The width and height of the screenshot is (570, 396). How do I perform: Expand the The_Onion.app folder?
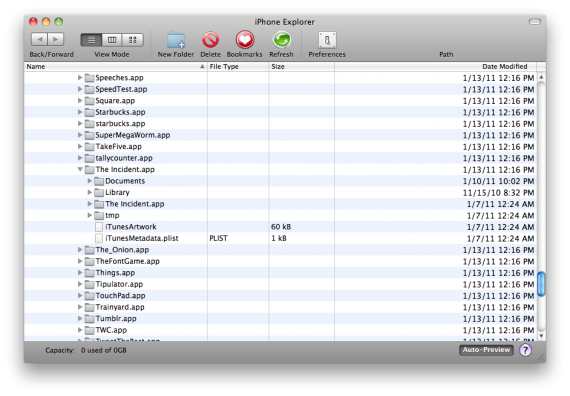pos(80,249)
